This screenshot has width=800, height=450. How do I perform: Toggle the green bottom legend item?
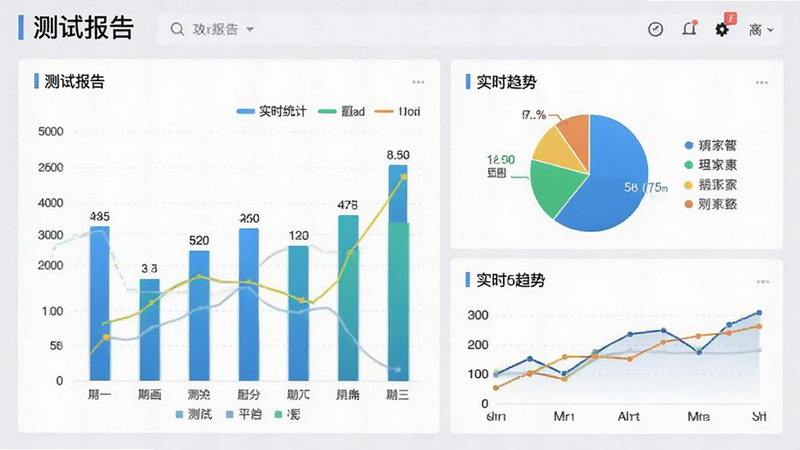point(287,414)
